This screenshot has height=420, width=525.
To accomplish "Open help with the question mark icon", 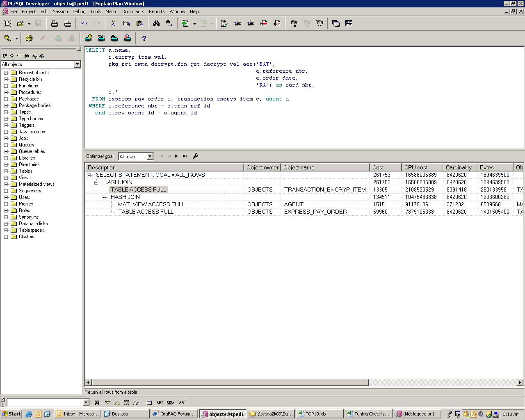I will pyautogui.click(x=144, y=38).
